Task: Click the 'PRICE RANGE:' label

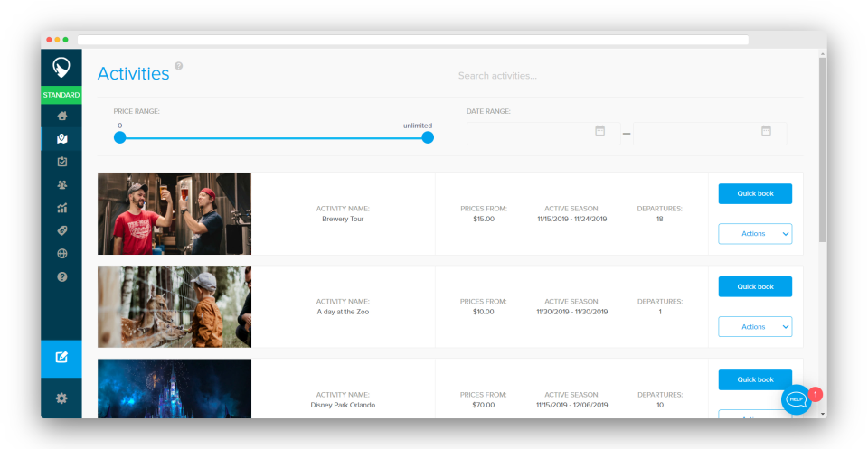Action: tap(137, 112)
